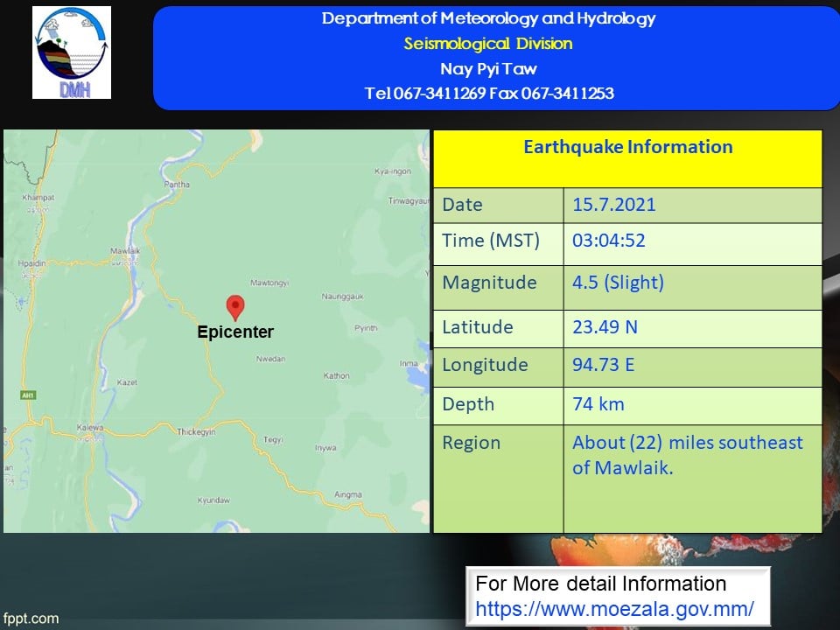Click the Kya-ingon label on map
Viewport: 840px width, 630px height.
point(393,171)
